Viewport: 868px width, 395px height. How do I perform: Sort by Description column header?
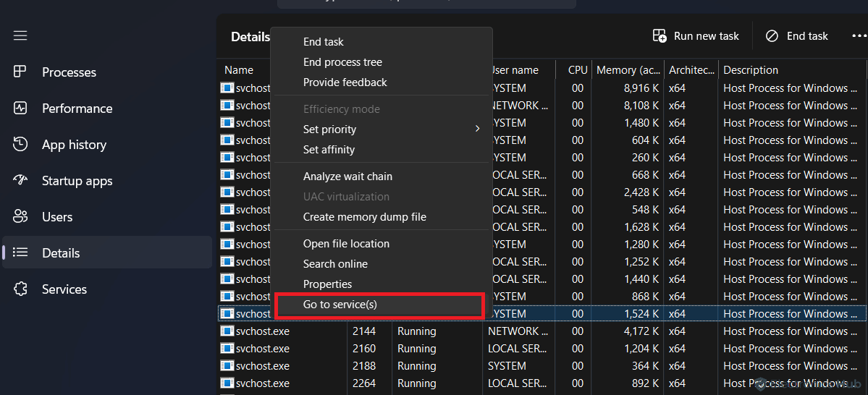pyautogui.click(x=751, y=69)
